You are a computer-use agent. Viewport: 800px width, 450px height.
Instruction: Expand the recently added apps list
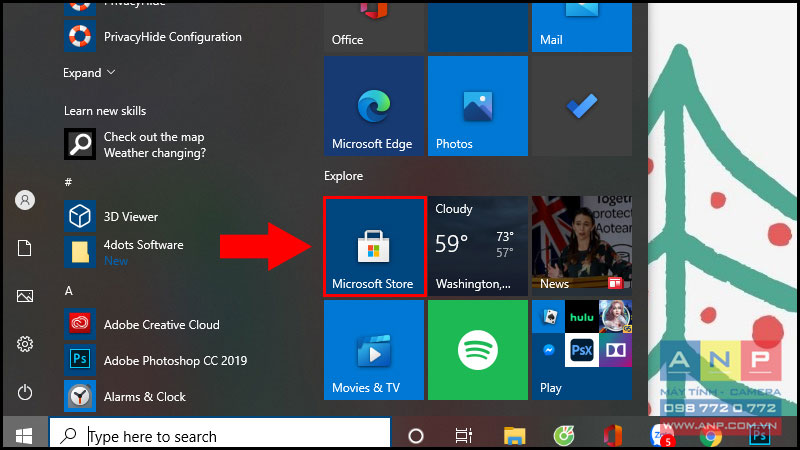click(x=89, y=73)
